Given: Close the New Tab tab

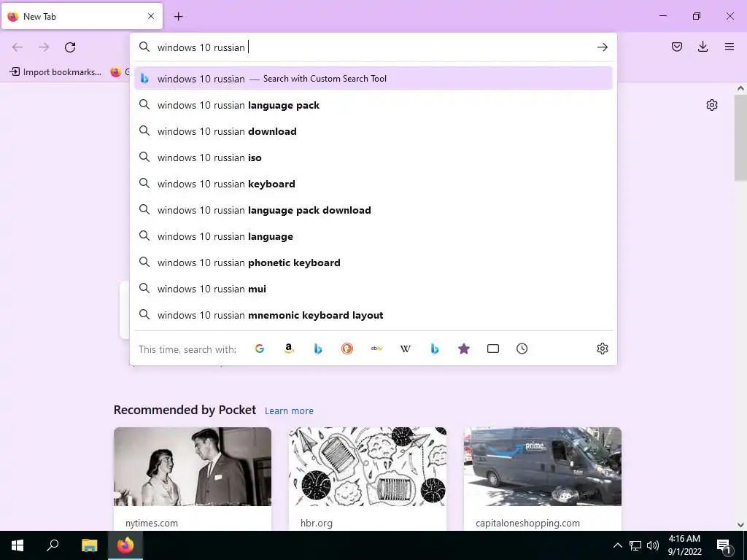Looking at the screenshot, I should [x=151, y=16].
